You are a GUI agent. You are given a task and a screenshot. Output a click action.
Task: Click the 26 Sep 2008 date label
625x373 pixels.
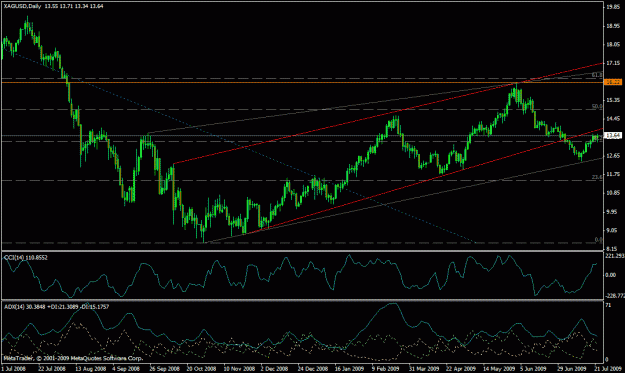(x=165, y=369)
